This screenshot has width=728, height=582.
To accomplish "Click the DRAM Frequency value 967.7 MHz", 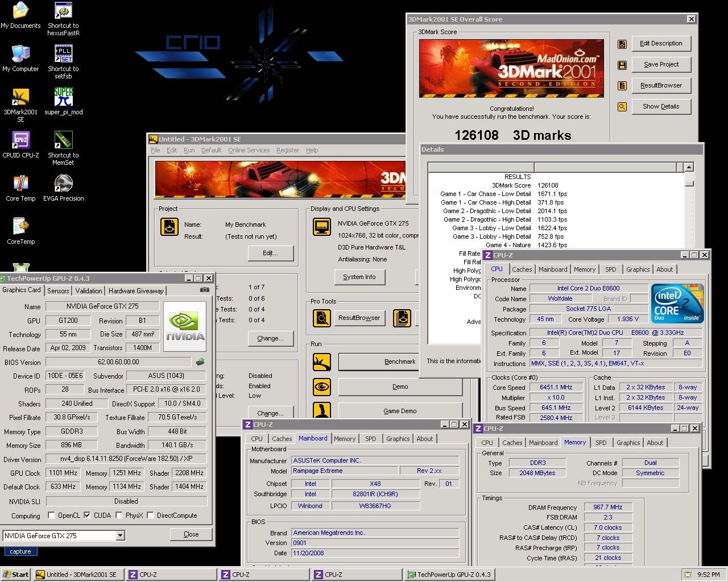I will click(x=608, y=507).
